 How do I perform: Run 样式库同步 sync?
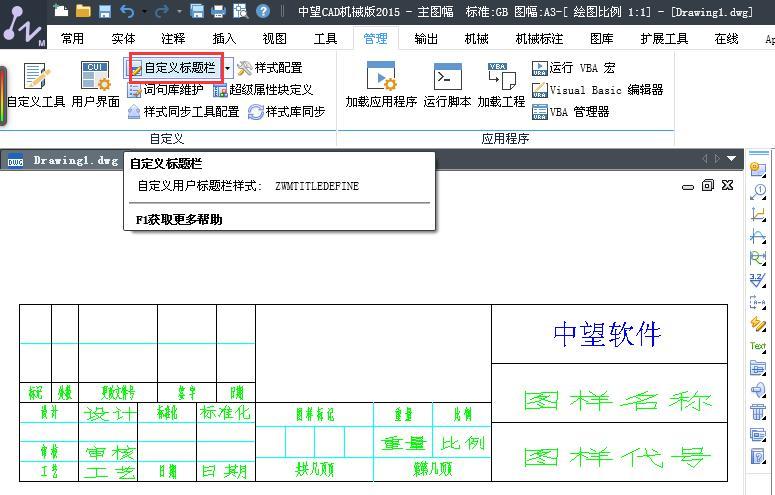pyautogui.click(x=287, y=112)
